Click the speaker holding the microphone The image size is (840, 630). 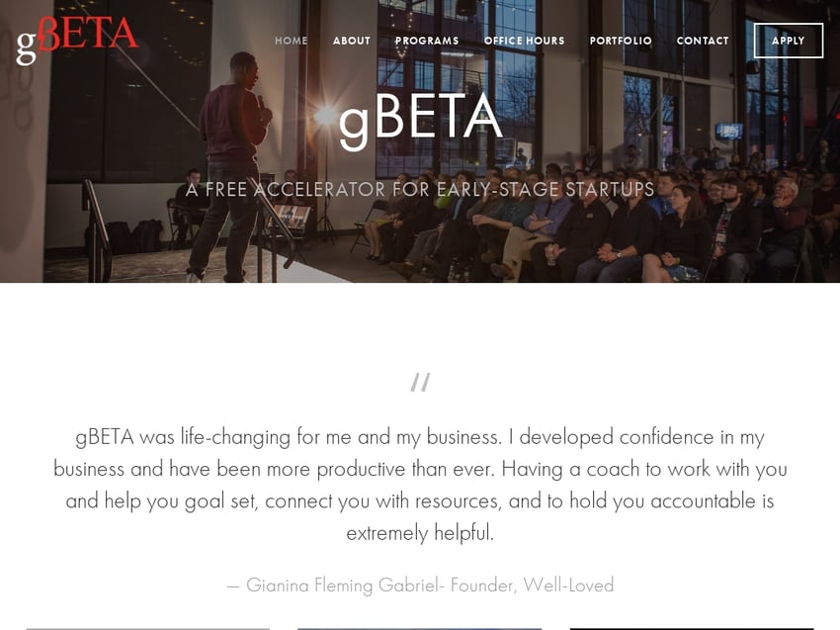tap(230, 166)
